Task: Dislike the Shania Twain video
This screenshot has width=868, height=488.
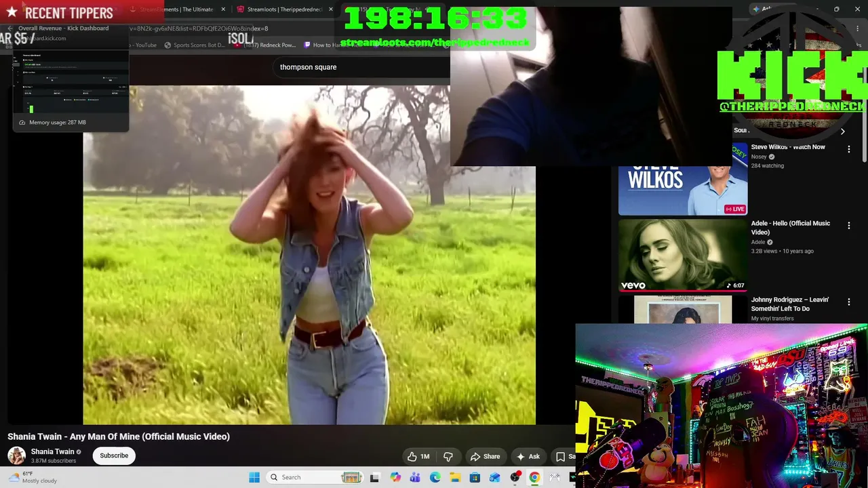Action: pos(448,457)
